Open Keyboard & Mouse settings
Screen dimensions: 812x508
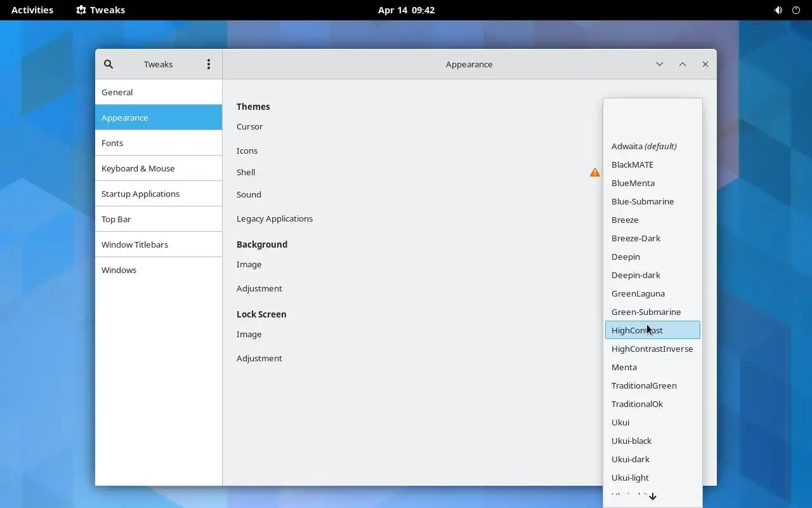159,168
